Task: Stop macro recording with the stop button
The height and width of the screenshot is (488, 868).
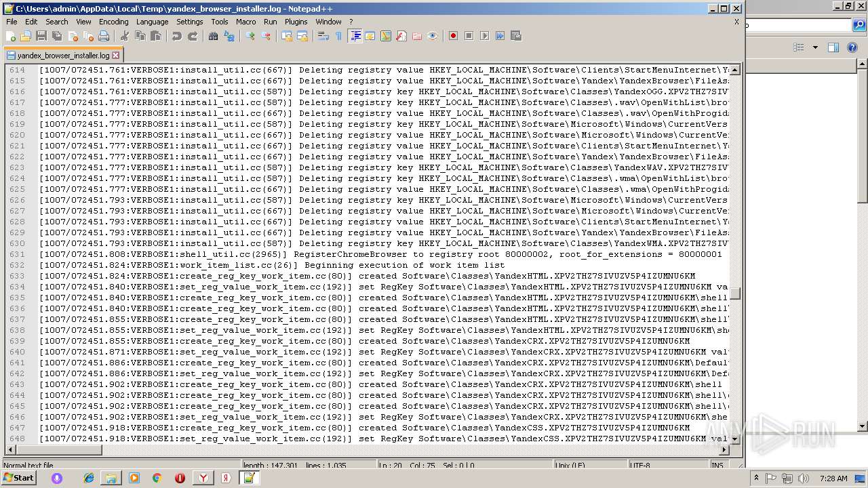Action: point(469,36)
